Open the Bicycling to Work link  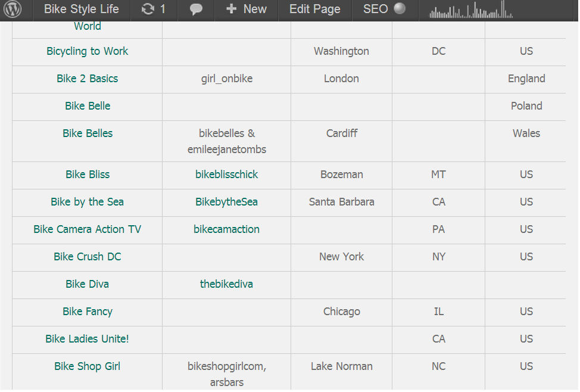88,51
